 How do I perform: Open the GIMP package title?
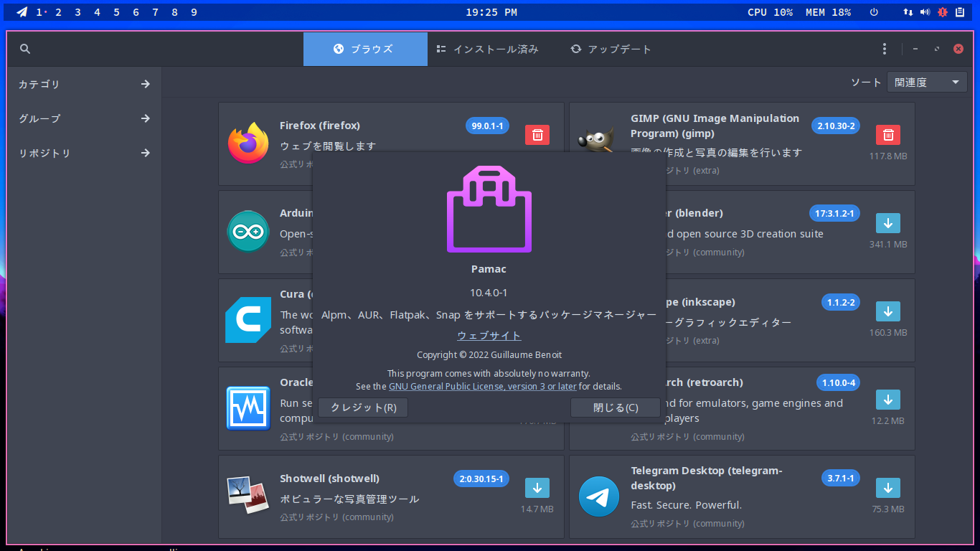tap(715, 126)
